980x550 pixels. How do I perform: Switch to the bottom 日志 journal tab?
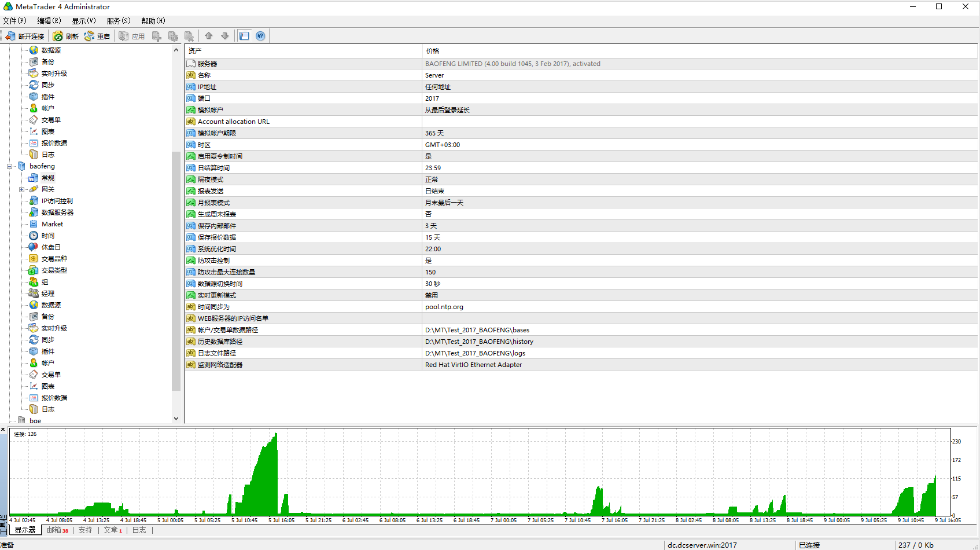point(139,530)
